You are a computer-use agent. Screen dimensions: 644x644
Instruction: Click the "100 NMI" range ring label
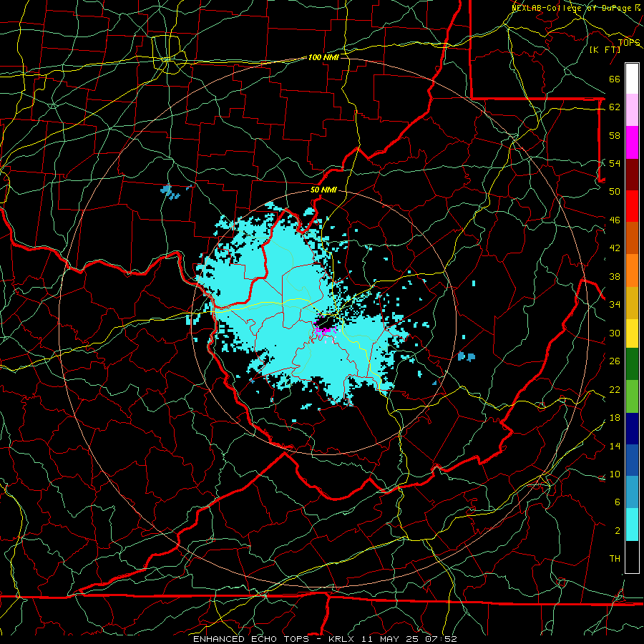coord(323,57)
